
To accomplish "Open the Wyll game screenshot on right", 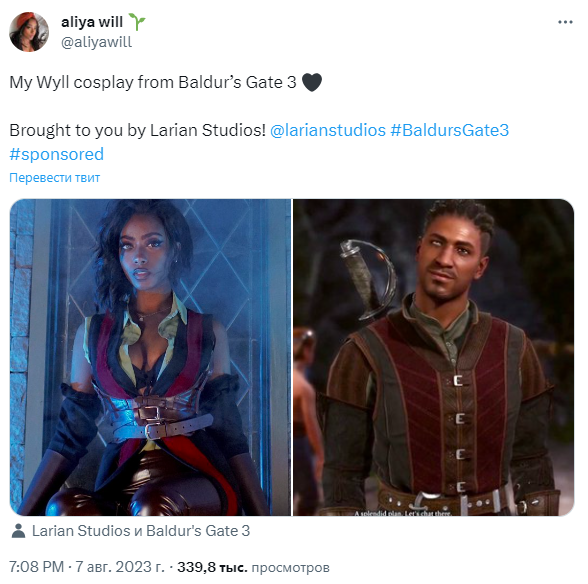I will click(434, 357).
